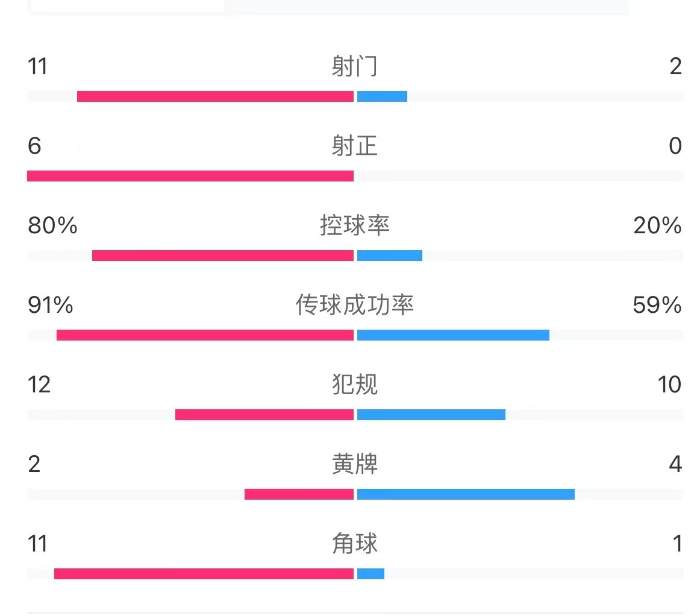Click the blue 犯规 bar
The width and height of the screenshot is (694, 616).
point(431,415)
